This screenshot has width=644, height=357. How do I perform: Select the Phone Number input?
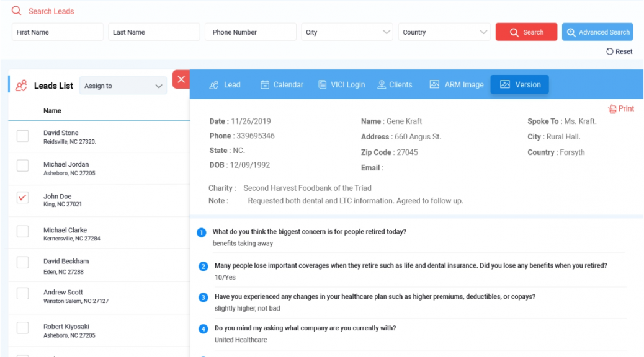tap(251, 32)
